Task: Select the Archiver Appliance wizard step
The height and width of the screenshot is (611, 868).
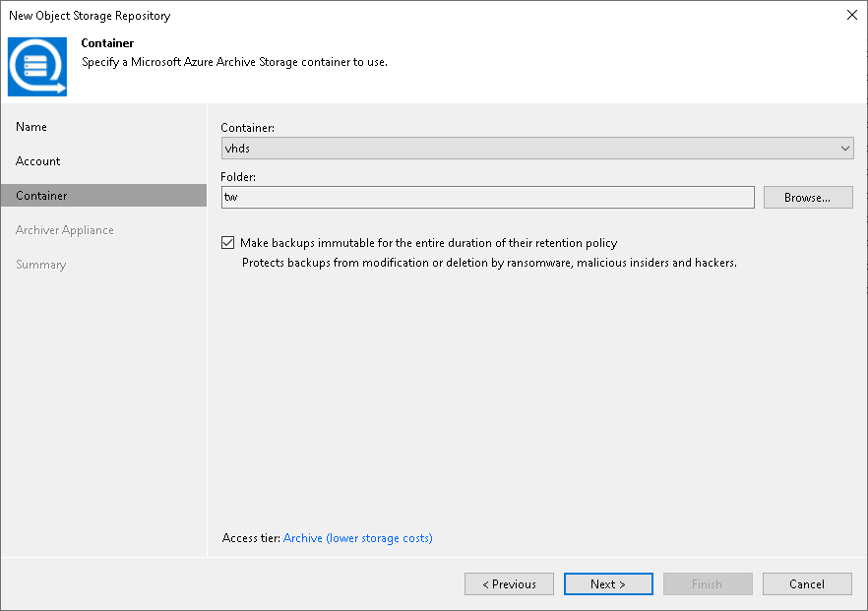Action: pyautogui.click(x=65, y=230)
